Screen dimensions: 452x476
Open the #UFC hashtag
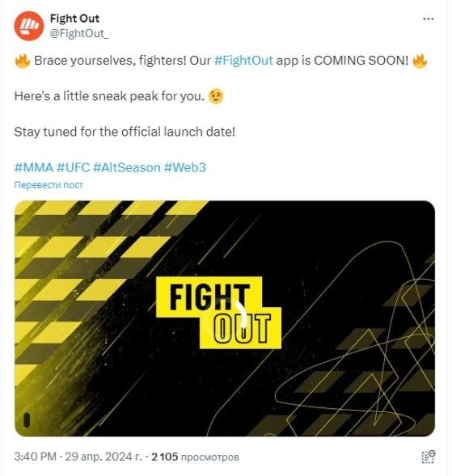(74, 167)
